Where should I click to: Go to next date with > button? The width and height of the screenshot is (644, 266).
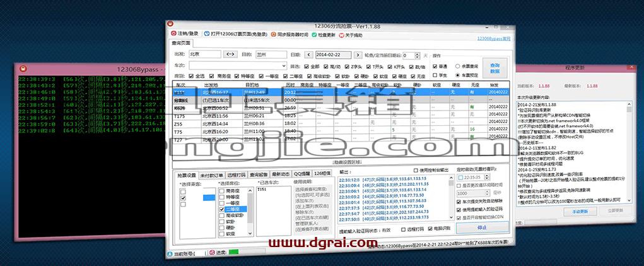[x=358, y=55]
